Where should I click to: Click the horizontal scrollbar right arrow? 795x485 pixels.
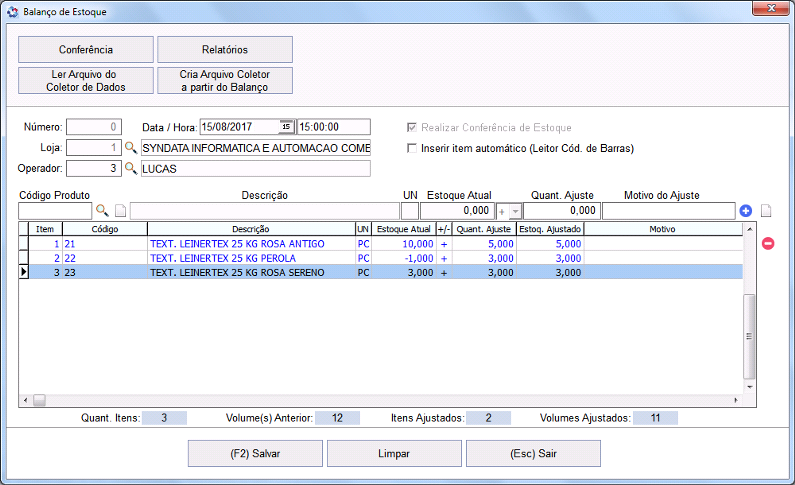point(736,400)
